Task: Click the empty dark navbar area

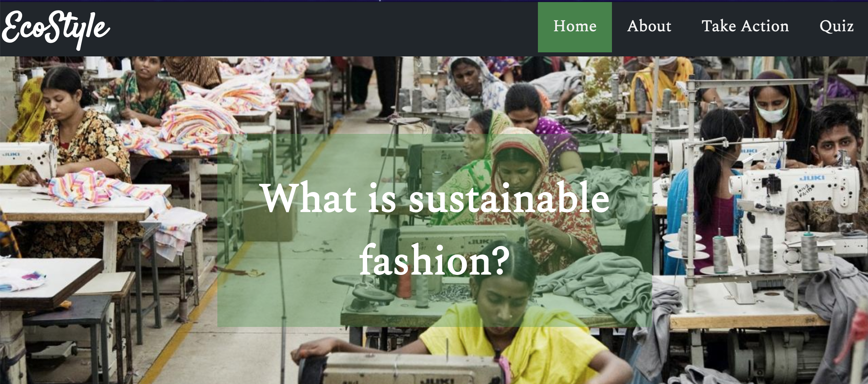Action: 323,29
